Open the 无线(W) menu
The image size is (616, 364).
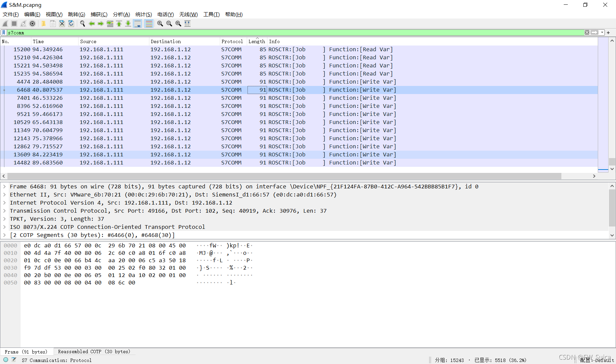[x=188, y=14]
